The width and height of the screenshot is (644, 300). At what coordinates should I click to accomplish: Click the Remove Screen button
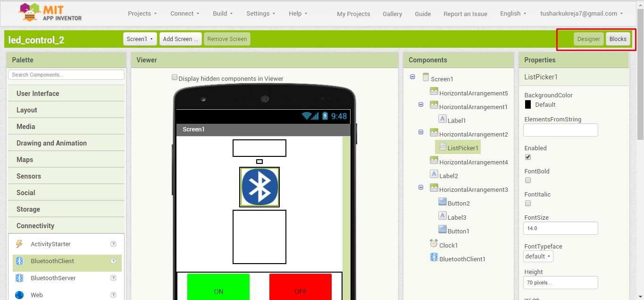[227, 39]
